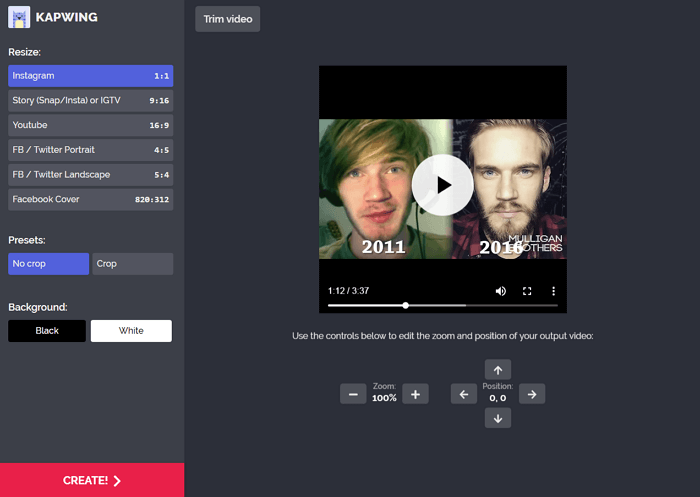Viewport: 700px width, 497px height.
Task: Nudge video position right with arrow
Action: click(533, 394)
